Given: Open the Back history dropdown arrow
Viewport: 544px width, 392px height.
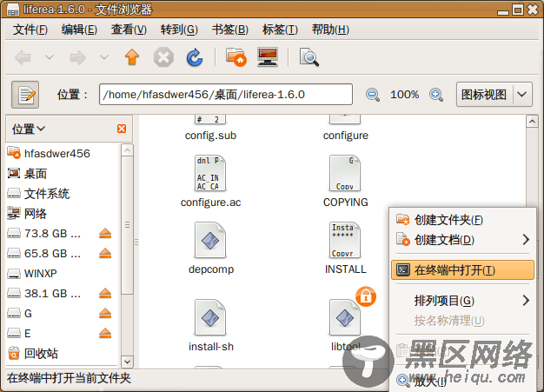Looking at the screenshot, I should [x=50, y=56].
